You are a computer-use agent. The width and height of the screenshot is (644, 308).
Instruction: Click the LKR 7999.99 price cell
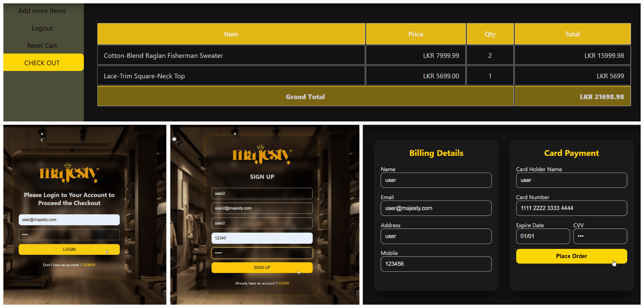416,55
